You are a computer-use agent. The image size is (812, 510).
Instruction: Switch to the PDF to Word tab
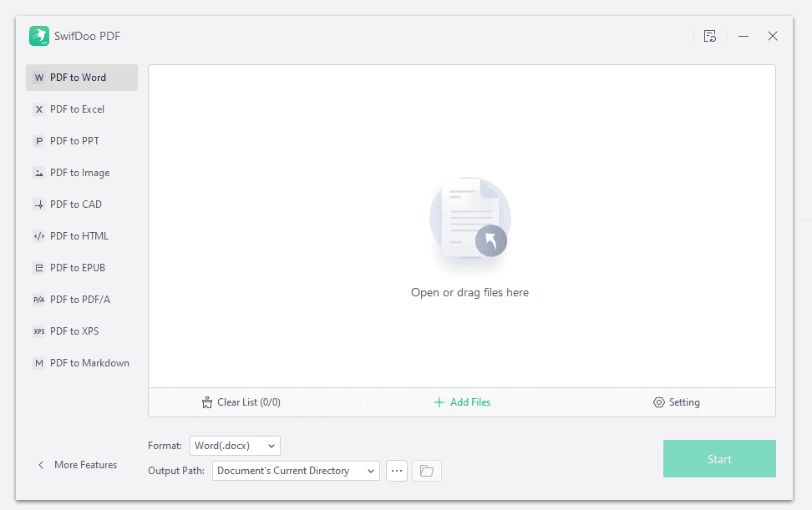[x=77, y=77]
